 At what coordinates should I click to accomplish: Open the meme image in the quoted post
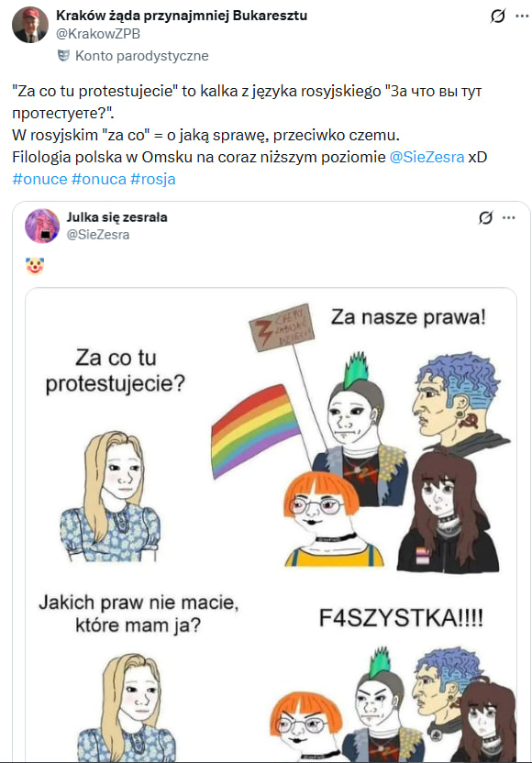tap(271, 524)
